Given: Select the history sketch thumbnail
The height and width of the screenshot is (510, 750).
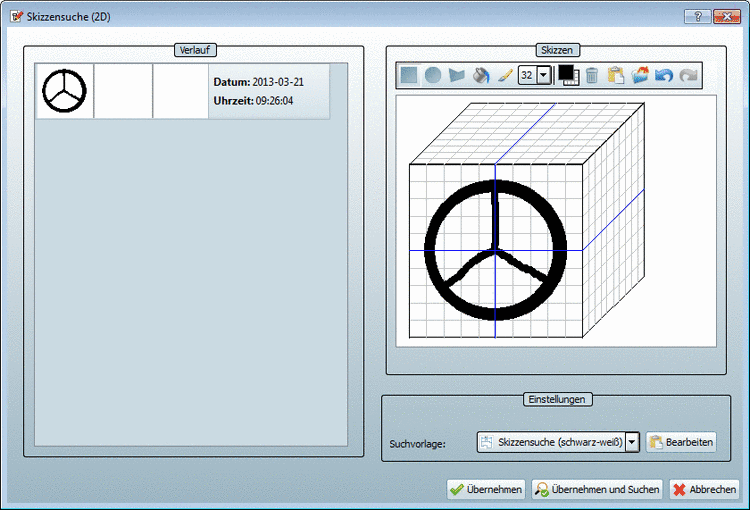Looking at the screenshot, I should coord(65,91).
